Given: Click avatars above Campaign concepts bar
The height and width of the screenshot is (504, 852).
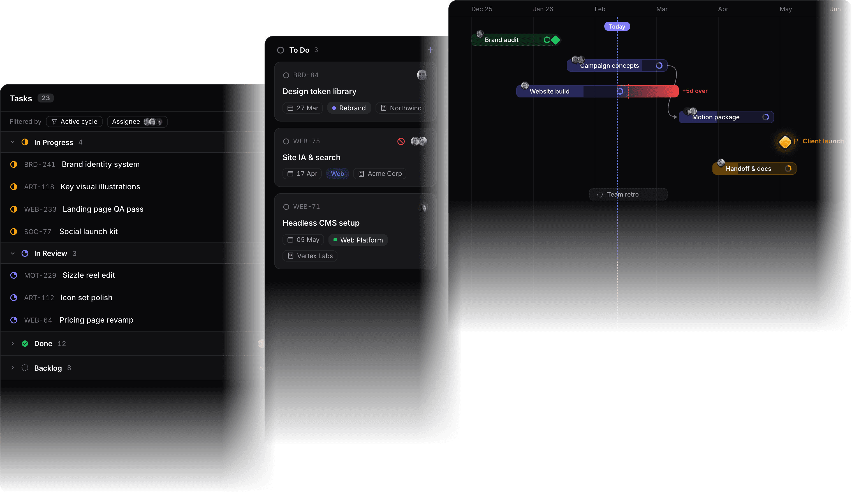Looking at the screenshot, I should click(578, 60).
